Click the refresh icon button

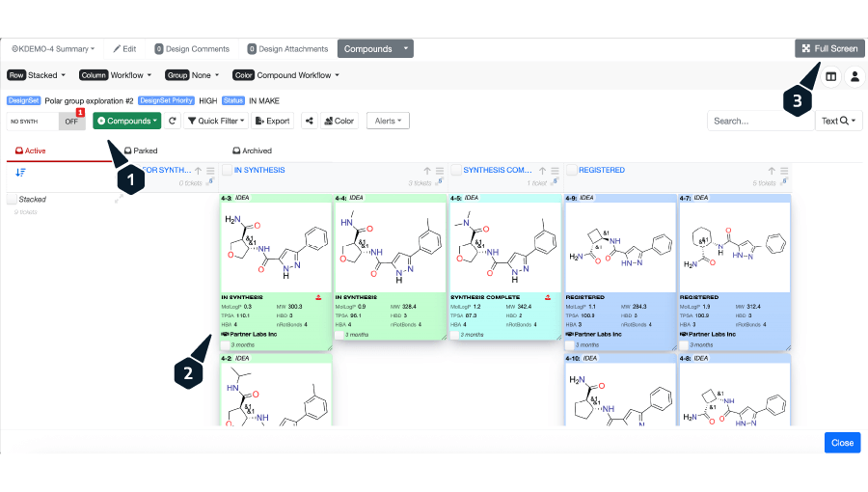click(x=173, y=121)
